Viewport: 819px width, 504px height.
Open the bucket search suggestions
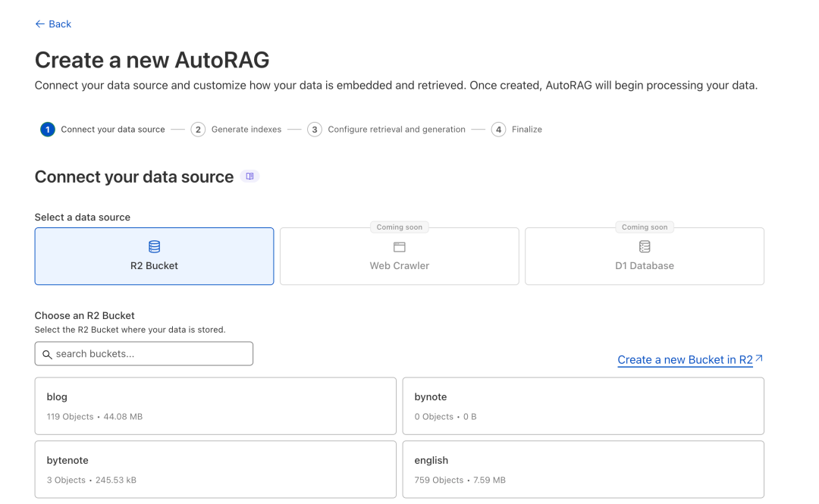(x=144, y=353)
